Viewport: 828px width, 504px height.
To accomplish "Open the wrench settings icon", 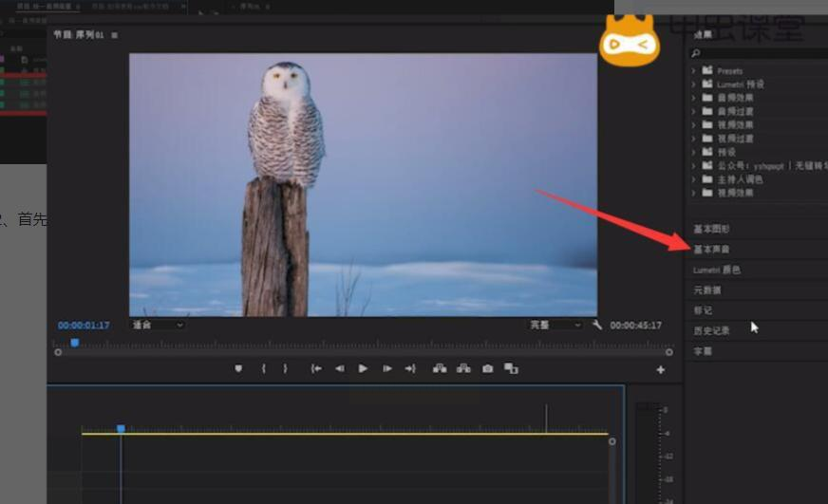I will pos(596,325).
